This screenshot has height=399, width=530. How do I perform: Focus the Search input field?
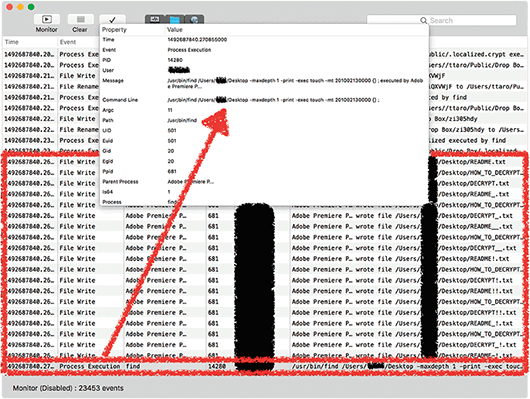(441, 20)
